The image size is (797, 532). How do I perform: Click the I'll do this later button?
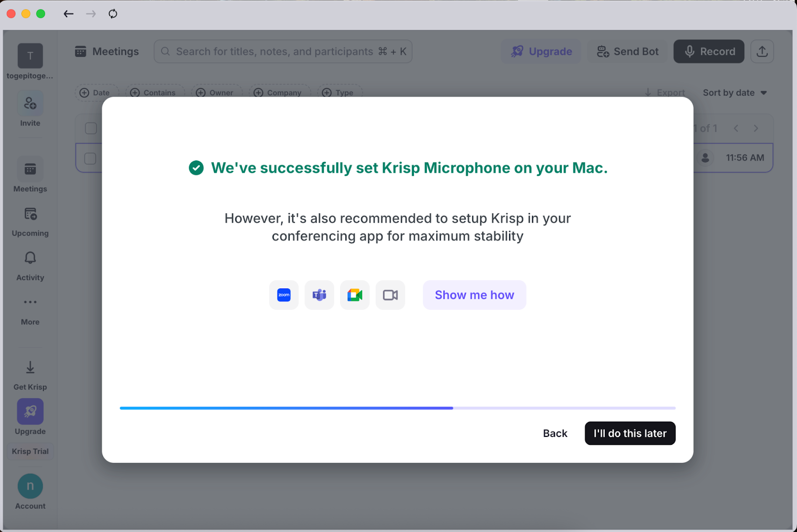coord(630,433)
